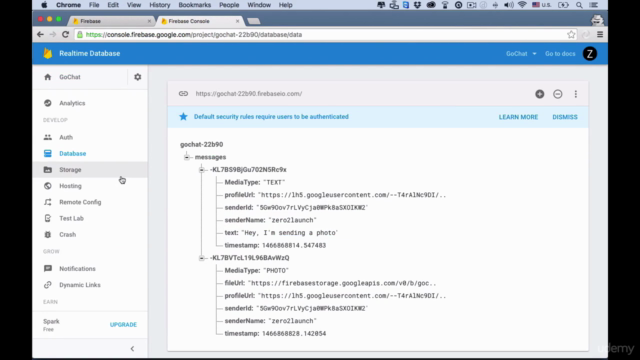Screen dimensions: 640x360
Task: Open the Chrome File menu
Action: click(94, 5)
